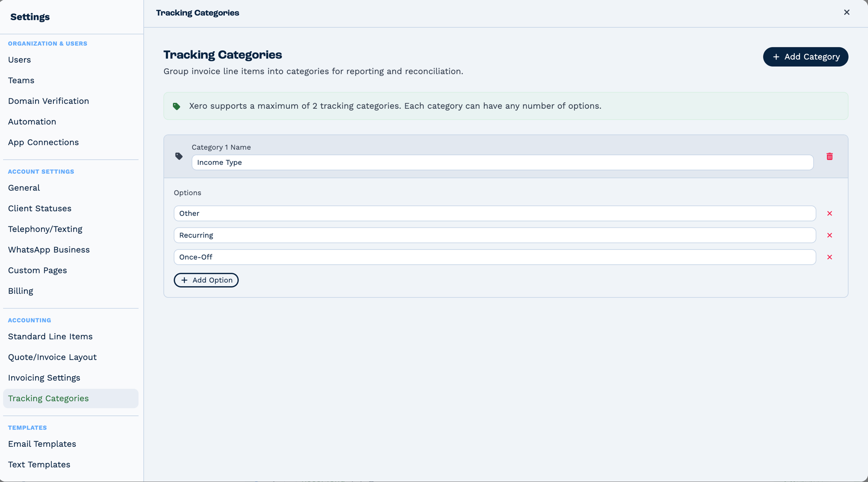This screenshot has height=482, width=868.
Task: Click the Options label
Action: pos(187,193)
